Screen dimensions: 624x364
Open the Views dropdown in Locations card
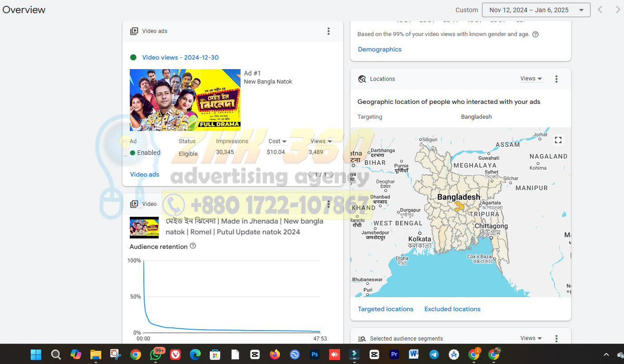(x=531, y=79)
